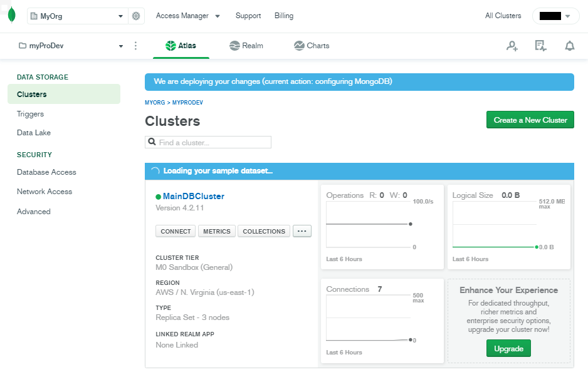Select Network Access in the sidebar
This screenshot has height=387, width=588.
click(45, 192)
